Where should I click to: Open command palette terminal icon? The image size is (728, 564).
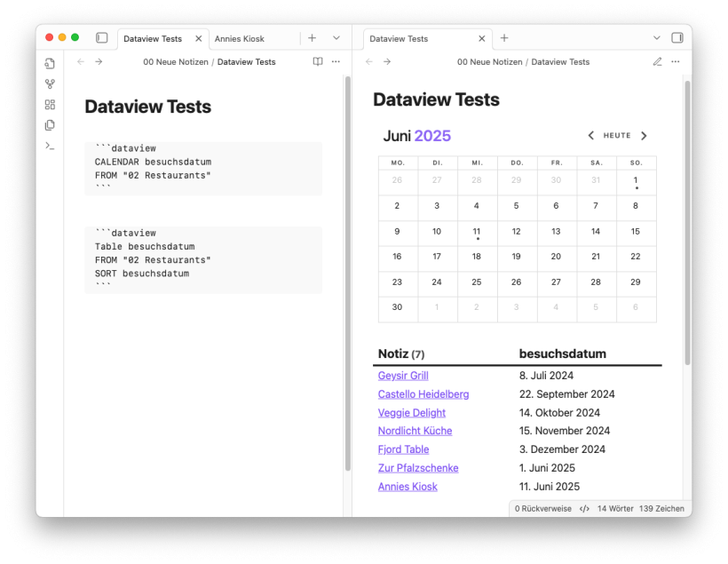50,145
